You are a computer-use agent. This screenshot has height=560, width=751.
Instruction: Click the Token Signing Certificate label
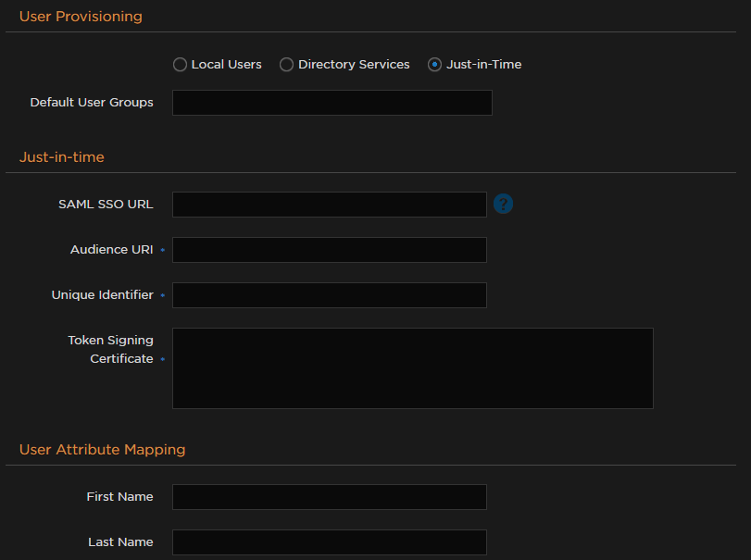(x=111, y=350)
